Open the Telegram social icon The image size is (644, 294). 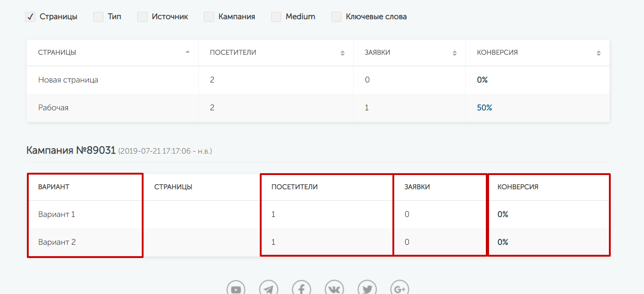[x=268, y=289]
